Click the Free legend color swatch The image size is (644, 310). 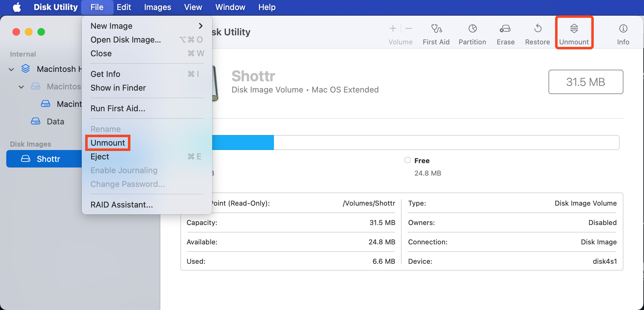tap(407, 160)
